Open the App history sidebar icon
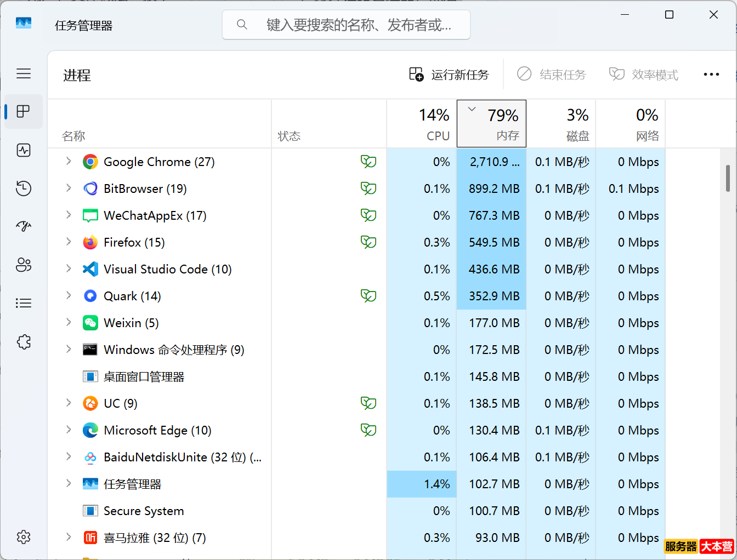Image resolution: width=737 pixels, height=560 pixels. coord(24,188)
